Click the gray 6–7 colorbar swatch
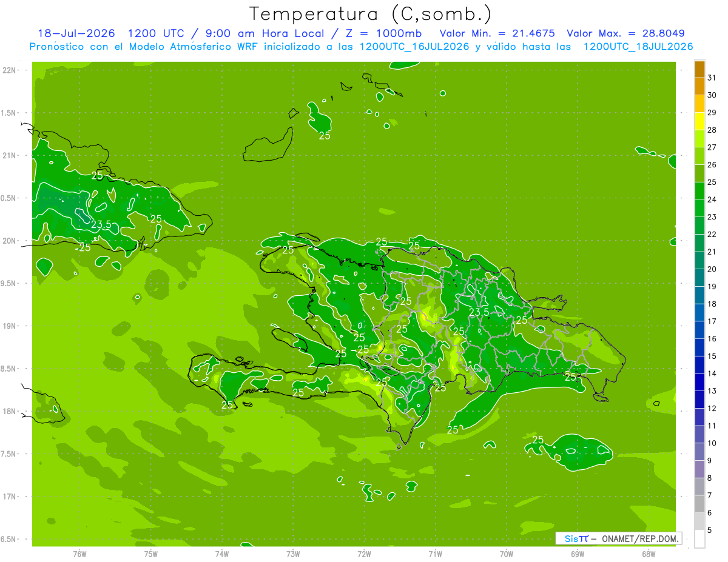 click(x=699, y=504)
